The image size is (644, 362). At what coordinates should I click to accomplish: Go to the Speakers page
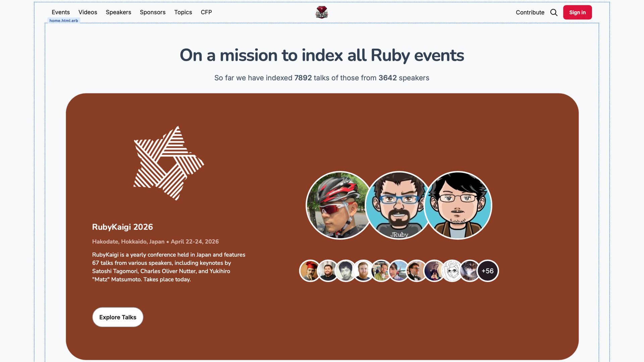click(118, 12)
